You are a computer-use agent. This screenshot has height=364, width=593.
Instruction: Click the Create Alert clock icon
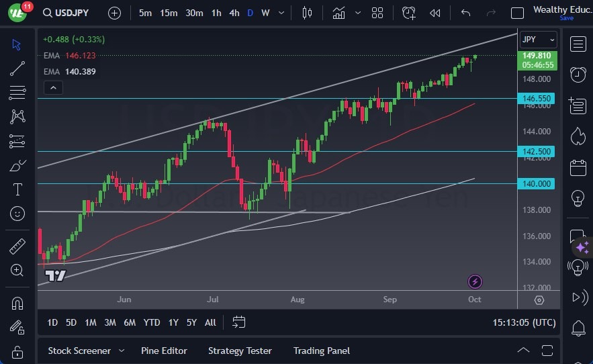(x=409, y=13)
